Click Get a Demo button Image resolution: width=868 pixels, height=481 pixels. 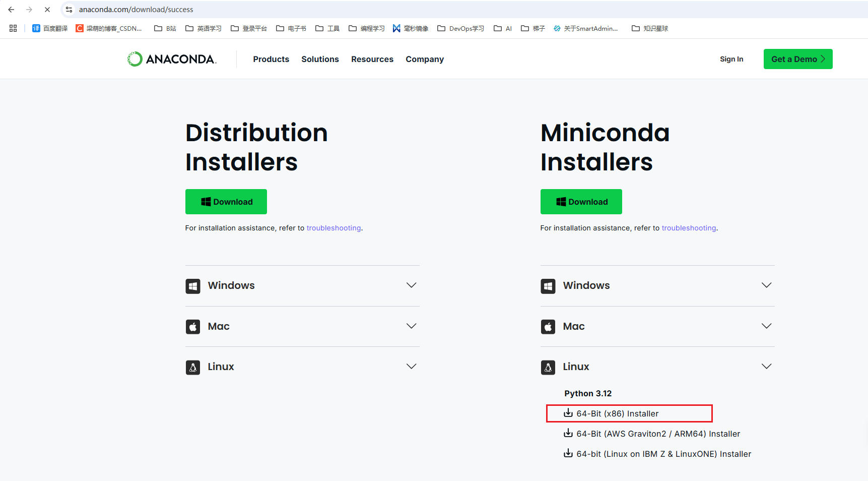(798, 59)
